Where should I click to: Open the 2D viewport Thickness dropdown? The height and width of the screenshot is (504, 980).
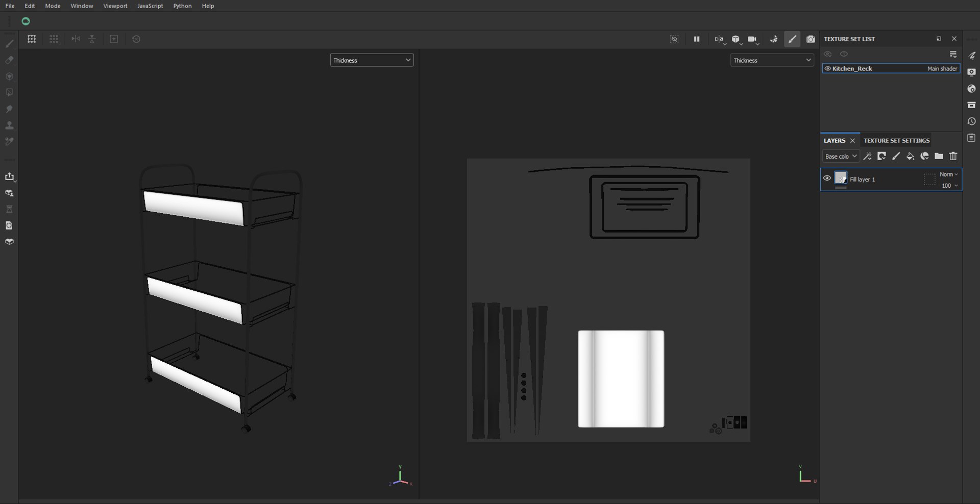coord(772,60)
